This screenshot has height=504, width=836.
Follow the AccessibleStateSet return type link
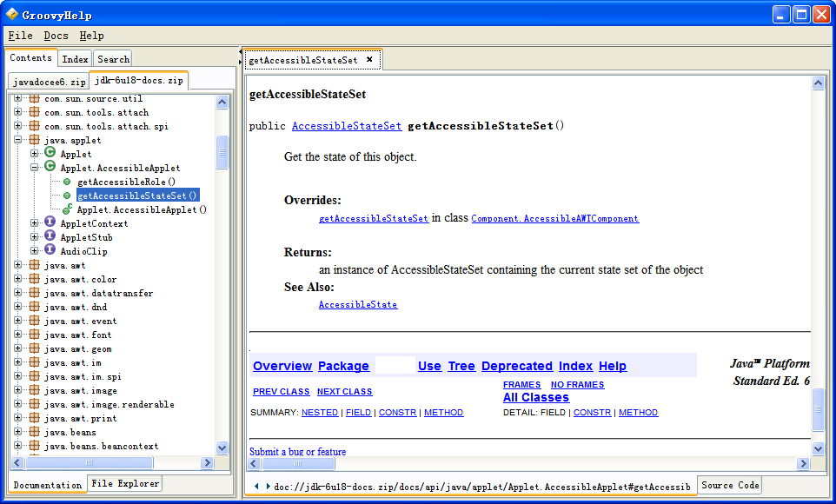point(347,126)
